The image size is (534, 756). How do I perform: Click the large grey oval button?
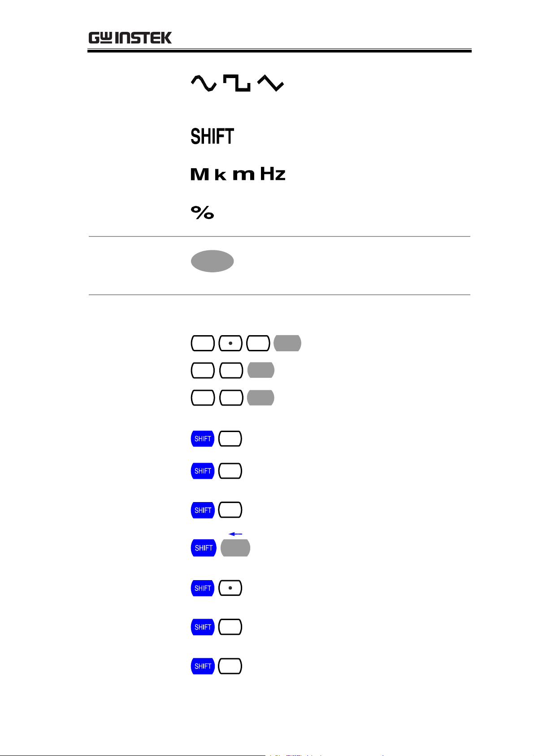tap(213, 261)
